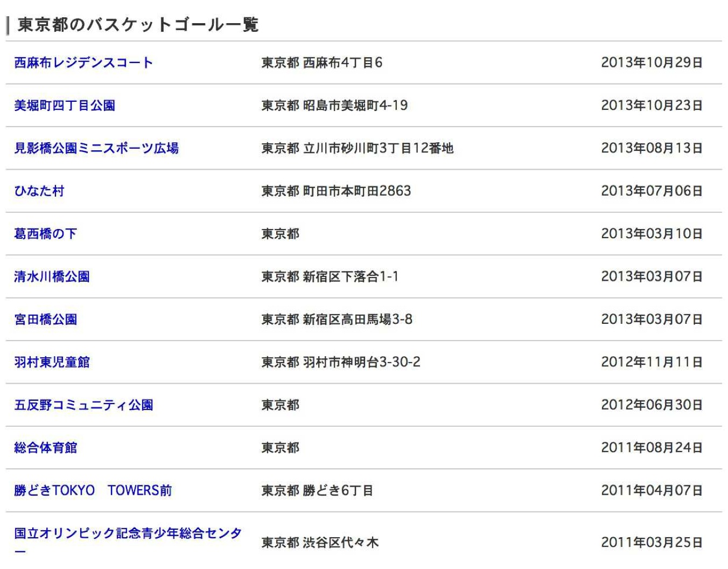Viewport: 728px width, 569px height.
Task: Click 東京都 address in 葛西橋の下 row
Action: point(281,234)
